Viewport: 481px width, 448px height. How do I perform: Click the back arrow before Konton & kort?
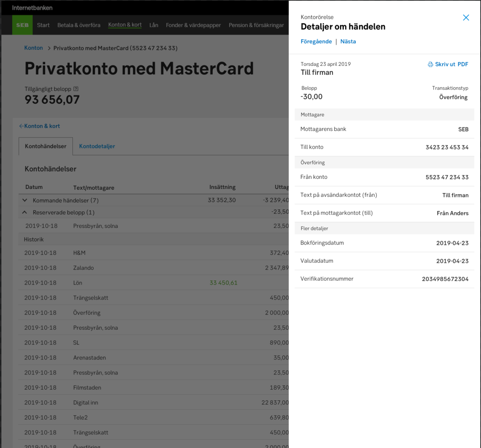click(x=21, y=126)
